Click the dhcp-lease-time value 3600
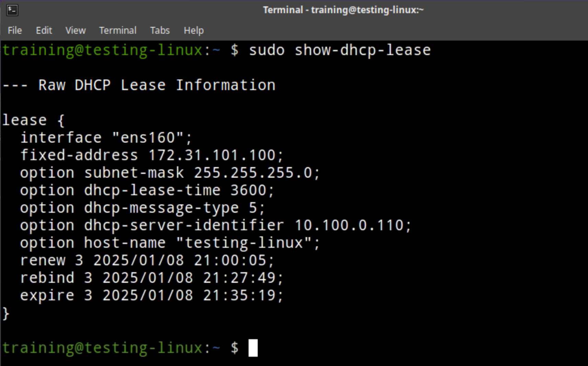 tap(248, 190)
